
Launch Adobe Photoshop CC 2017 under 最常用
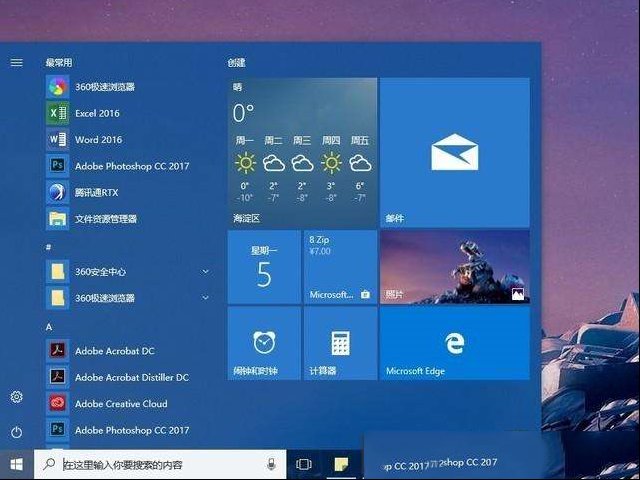(x=129, y=166)
